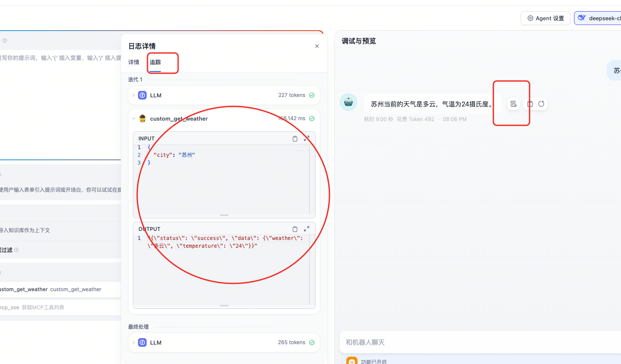This screenshot has height=364, width=621.
Task: Switch to the 详情 tab
Action: (x=134, y=62)
